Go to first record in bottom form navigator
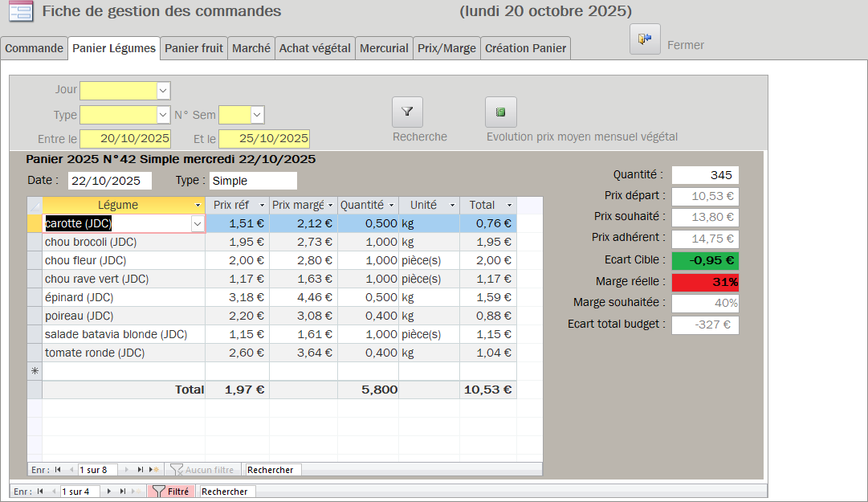The height and width of the screenshot is (502, 868). pos(40,492)
